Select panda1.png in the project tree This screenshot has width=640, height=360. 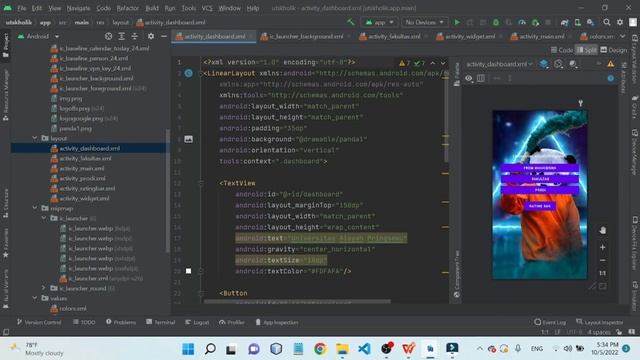(x=76, y=128)
